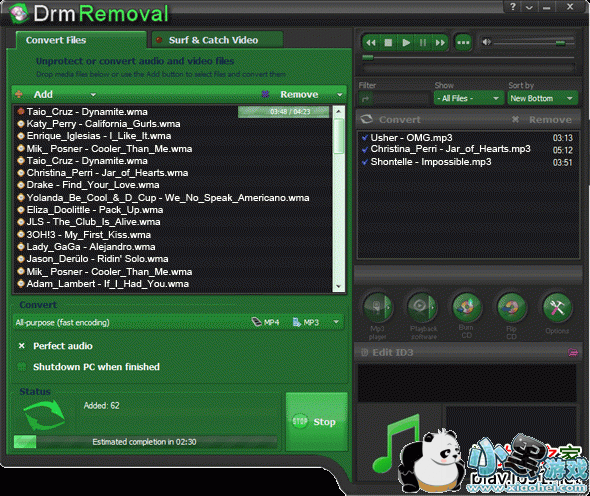590x496 pixels.
Task: Expand the Add button dropdown arrow
Action: (x=93, y=94)
